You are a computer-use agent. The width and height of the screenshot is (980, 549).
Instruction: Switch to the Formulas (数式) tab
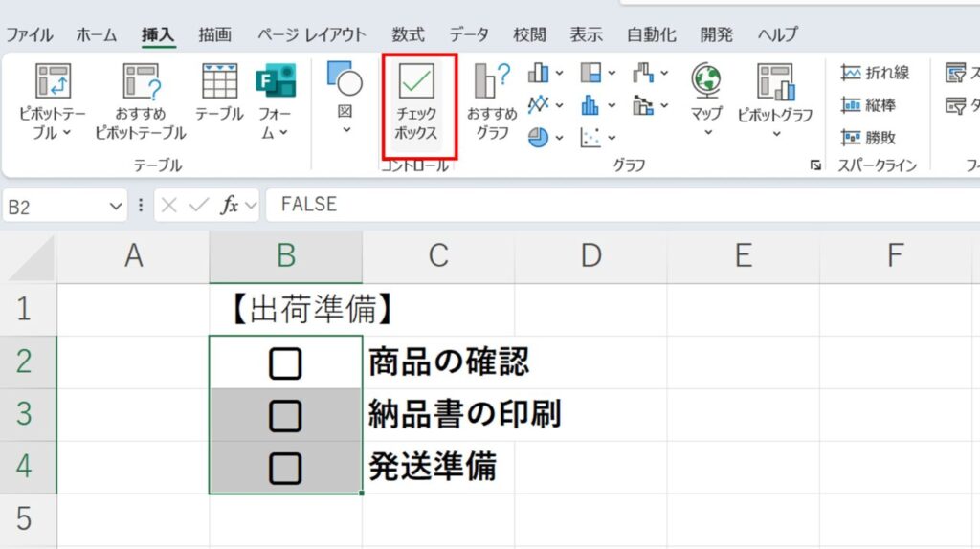(408, 34)
